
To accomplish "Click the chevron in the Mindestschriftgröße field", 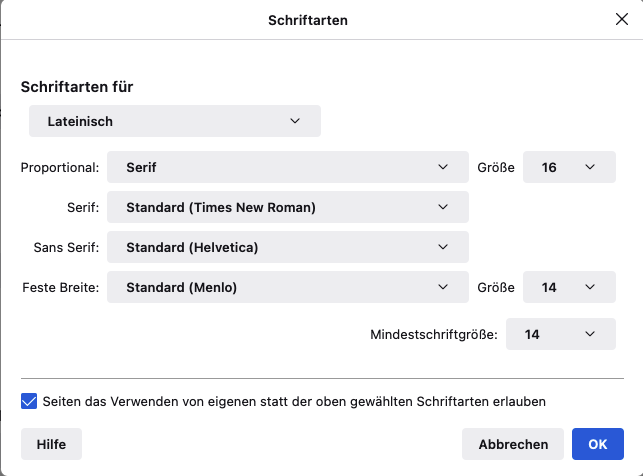I will click(591, 334).
